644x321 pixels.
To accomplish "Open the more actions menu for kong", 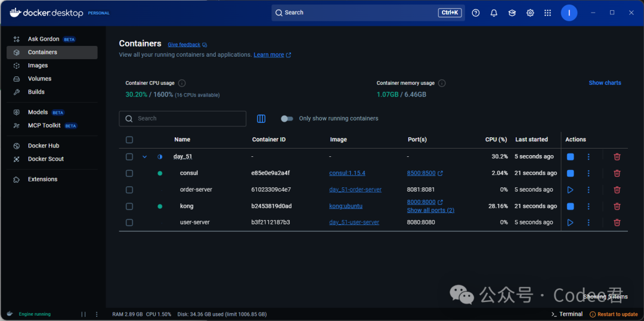I will point(589,206).
